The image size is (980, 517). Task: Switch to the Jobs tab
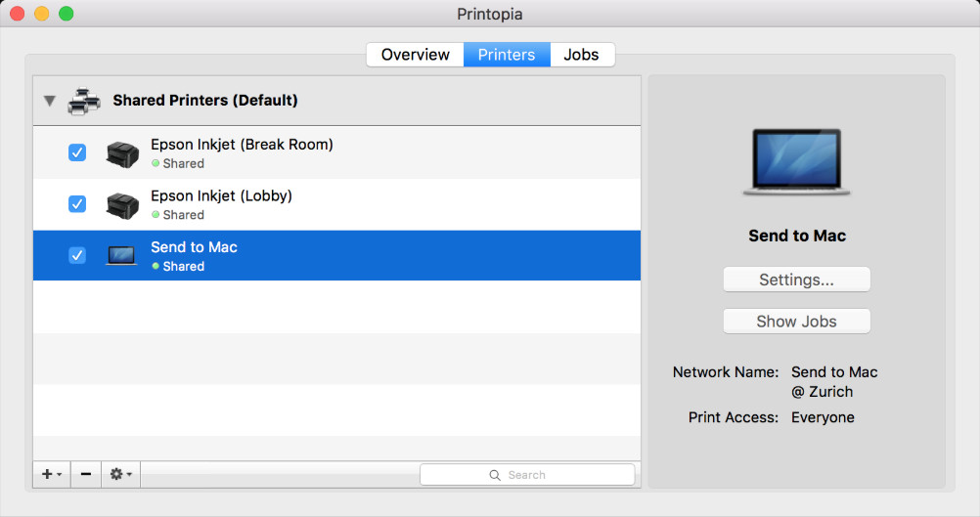582,55
